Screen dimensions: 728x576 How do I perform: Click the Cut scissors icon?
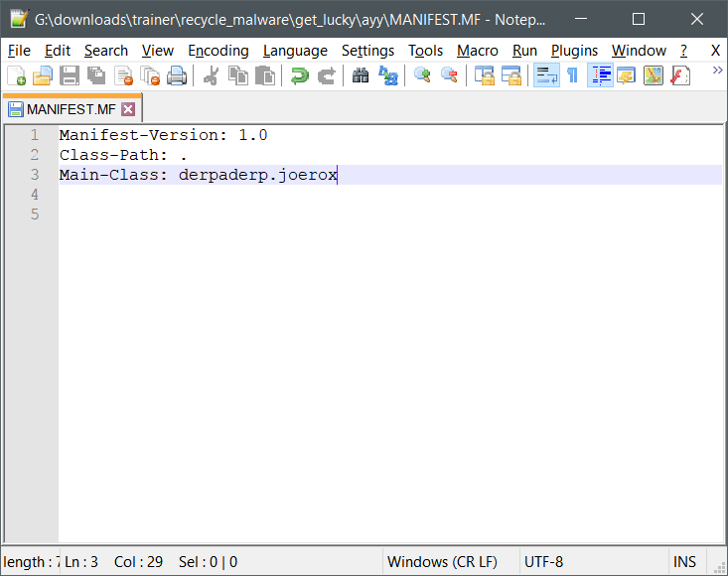pos(212,75)
